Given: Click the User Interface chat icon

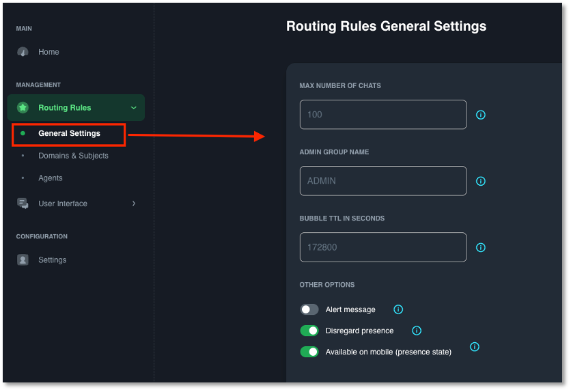Looking at the screenshot, I should click(x=23, y=204).
